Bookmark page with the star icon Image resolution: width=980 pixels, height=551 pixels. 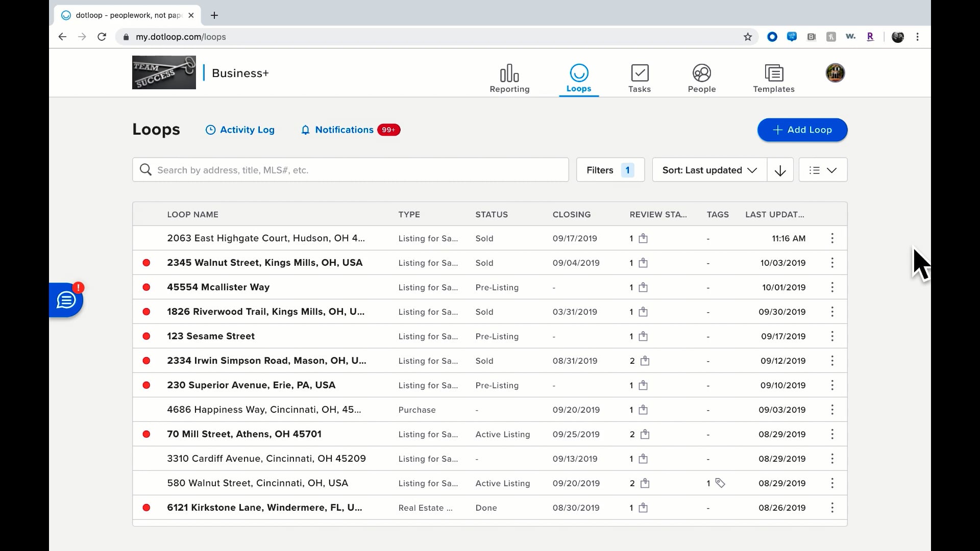point(747,37)
